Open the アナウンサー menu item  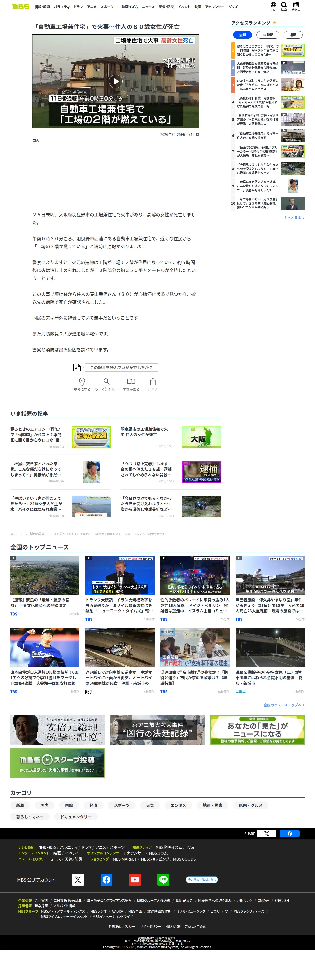click(215, 7)
